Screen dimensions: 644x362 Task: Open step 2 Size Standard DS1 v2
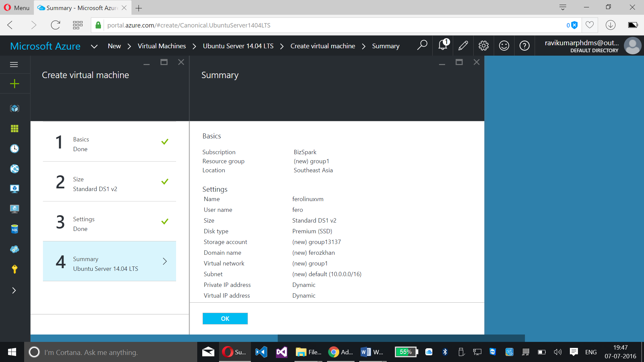click(x=109, y=182)
